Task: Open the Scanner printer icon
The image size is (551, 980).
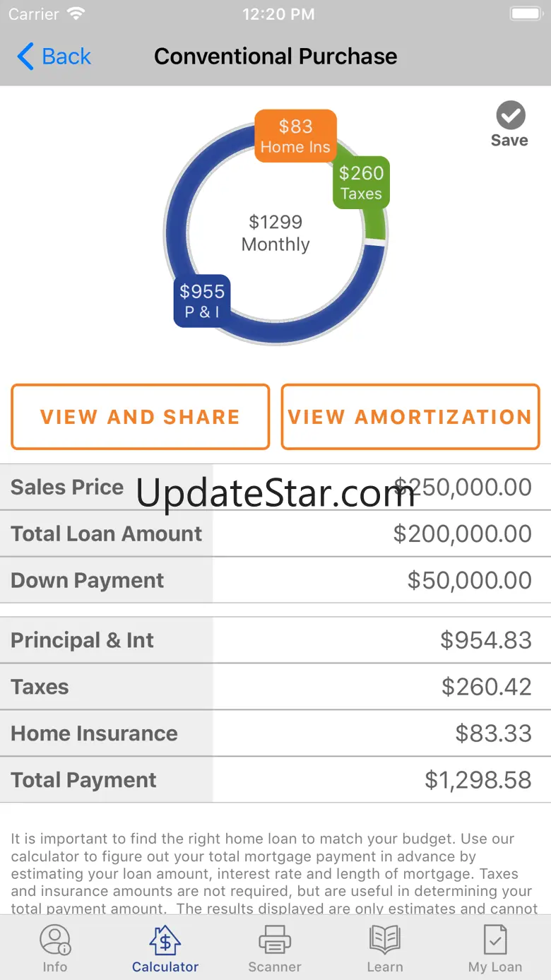Action: [x=275, y=940]
